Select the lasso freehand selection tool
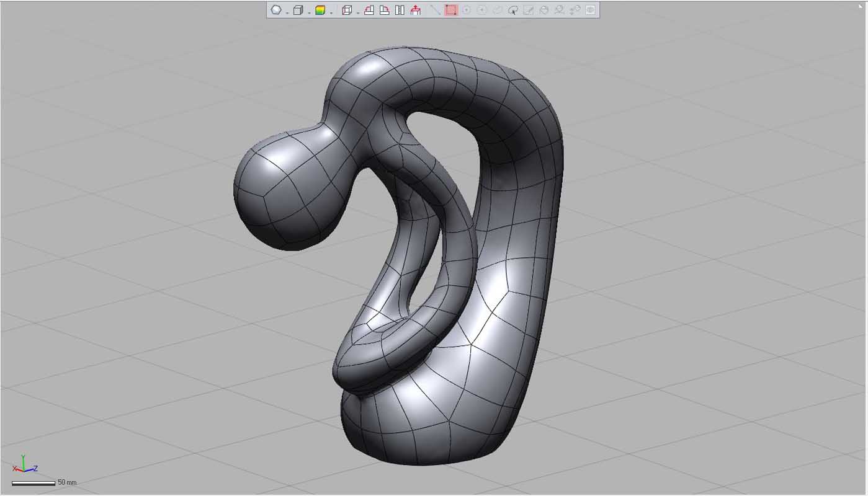868x496 pixels. click(513, 10)
